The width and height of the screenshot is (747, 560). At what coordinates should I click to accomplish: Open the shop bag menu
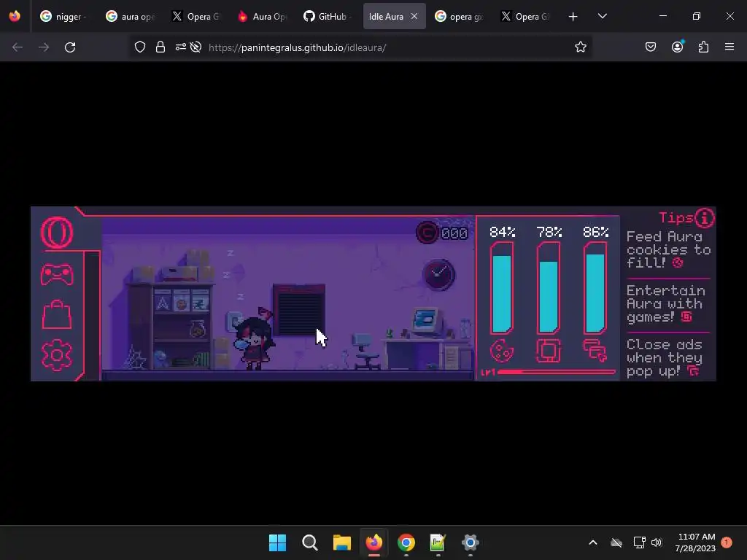(57, 314)
